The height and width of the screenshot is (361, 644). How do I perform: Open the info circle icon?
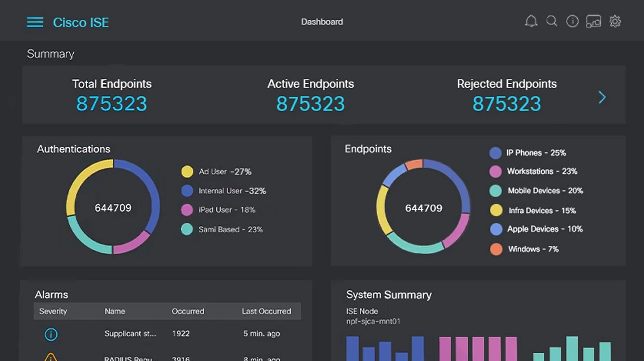(572, 21)
